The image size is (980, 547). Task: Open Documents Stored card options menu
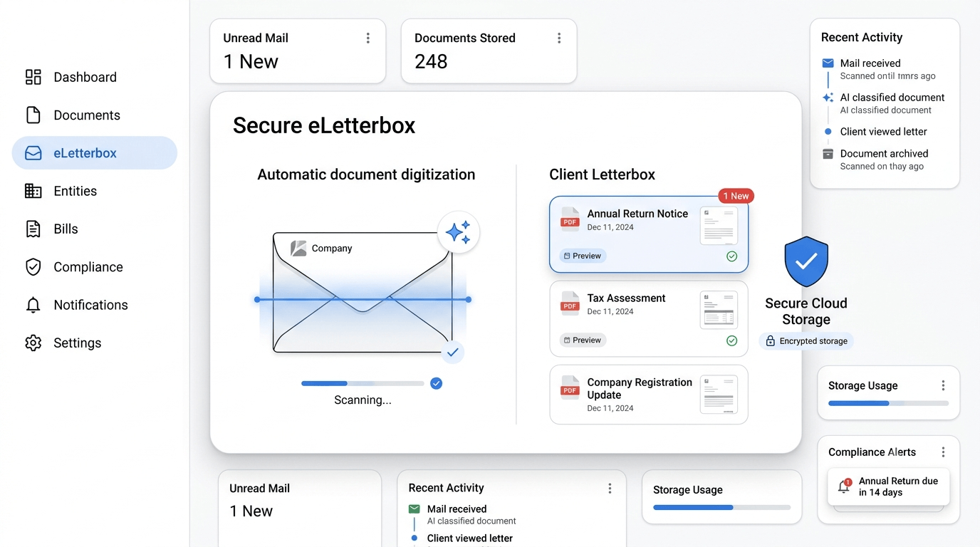[559, 38]
